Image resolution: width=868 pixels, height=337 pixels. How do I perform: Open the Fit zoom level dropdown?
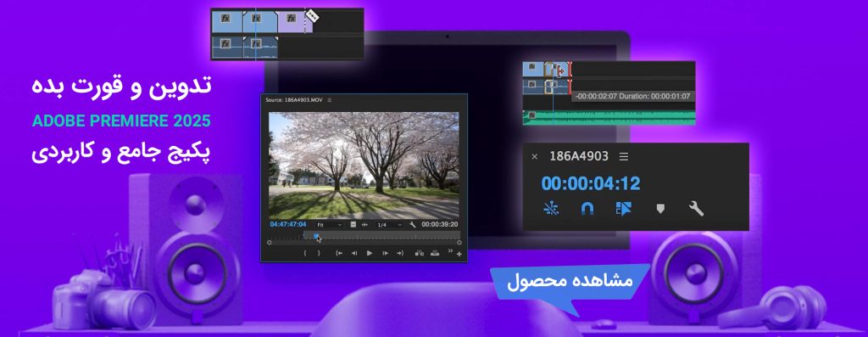[x=329, y=225]
